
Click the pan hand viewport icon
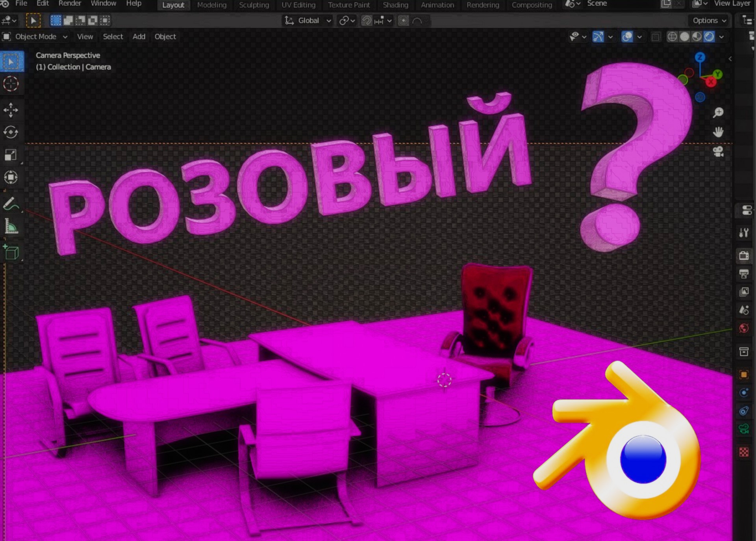[x=718, y=132]
